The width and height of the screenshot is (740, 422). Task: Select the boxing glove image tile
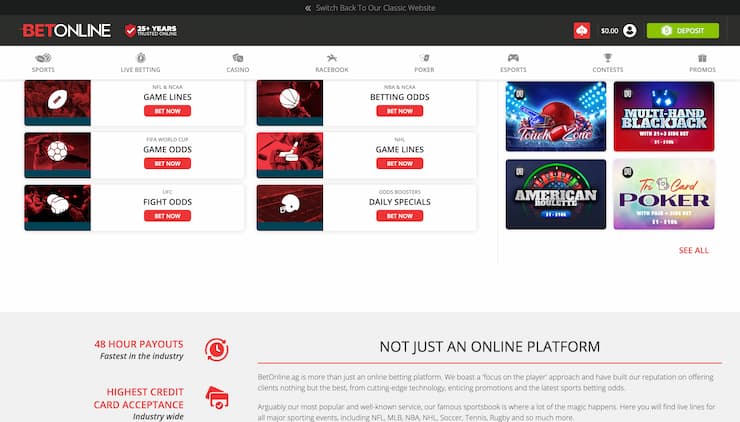tap(57, 208)
